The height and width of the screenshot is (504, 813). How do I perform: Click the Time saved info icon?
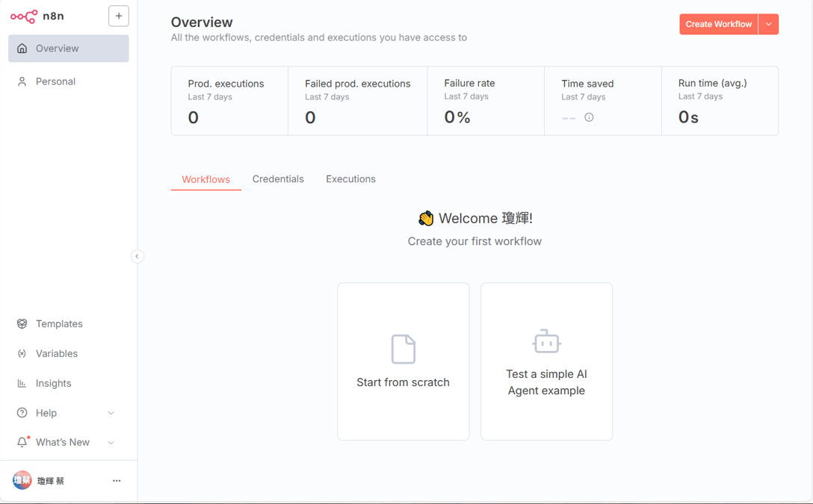[x=589, y=117]
